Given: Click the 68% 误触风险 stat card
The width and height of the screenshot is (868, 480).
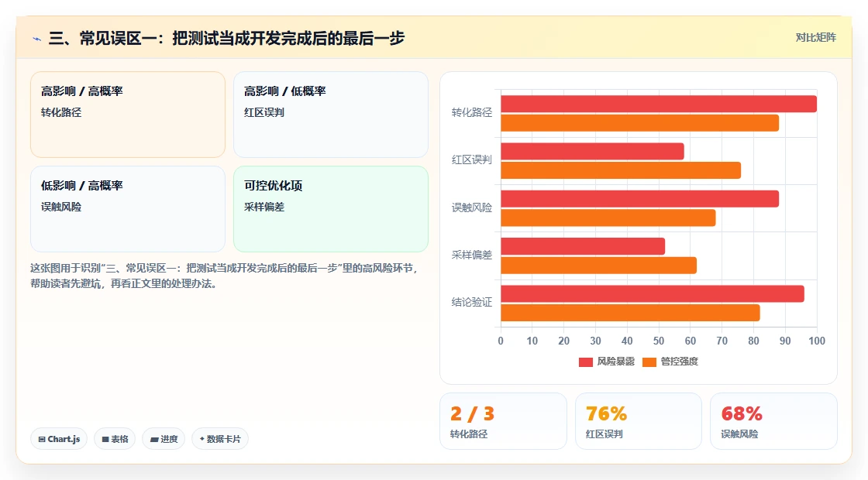Looking at the screenshot, I should click(773, 421).
